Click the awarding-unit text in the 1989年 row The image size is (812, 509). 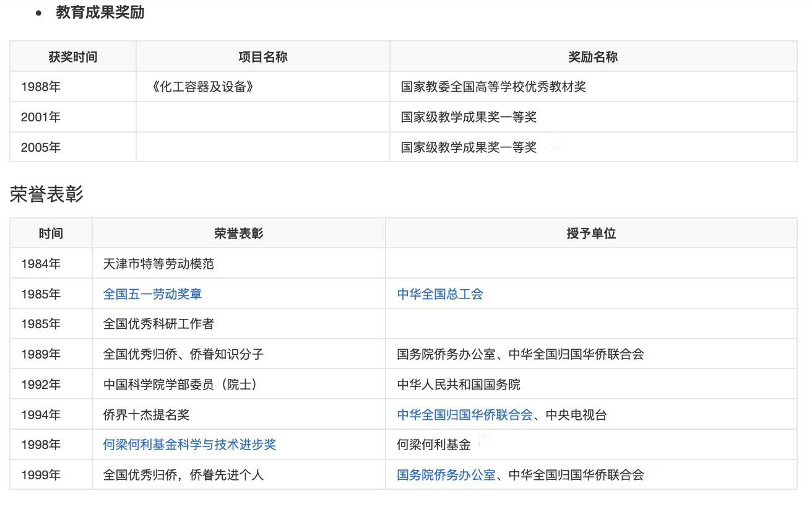click(x=520, y=354)
